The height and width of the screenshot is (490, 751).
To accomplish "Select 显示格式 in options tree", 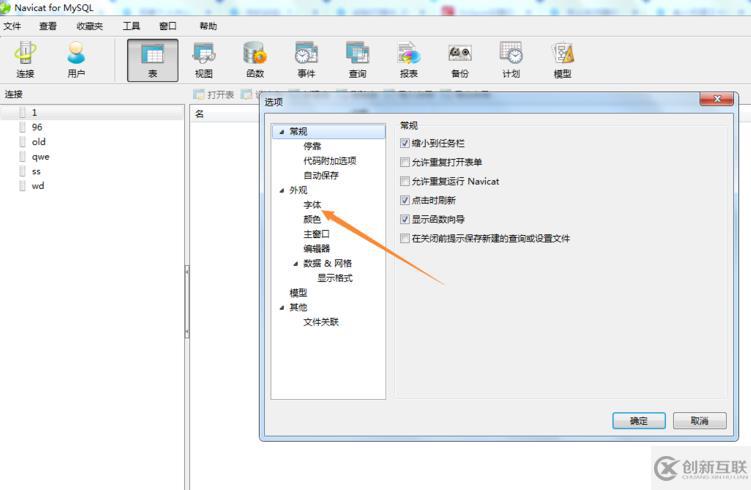I will pyautogui.click(x=335, y=278).
